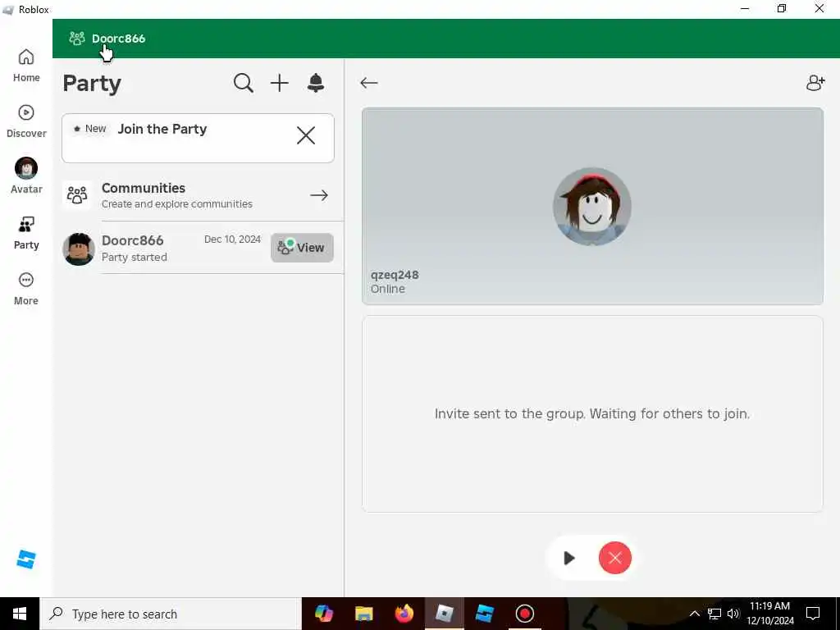The image size is (840, 630).
Task: Click the Invite sent to the group message
Action: point(592,413)
